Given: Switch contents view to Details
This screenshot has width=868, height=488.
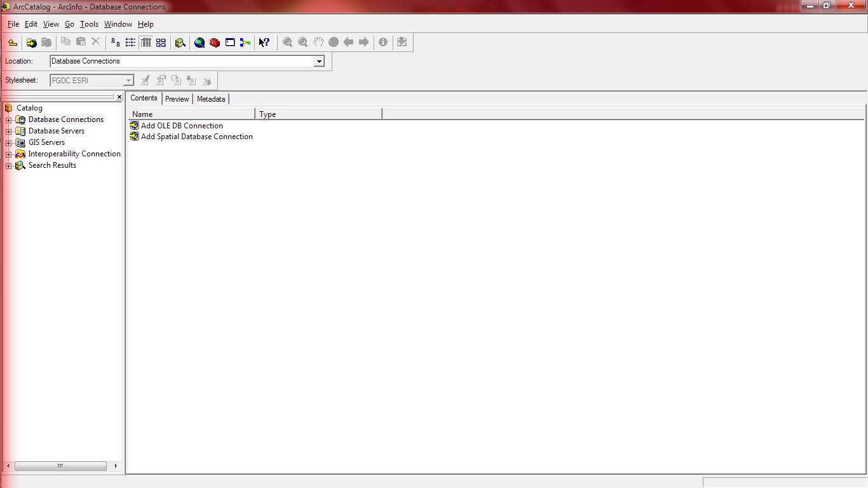Looking at the screenshot, I should 146,42.
